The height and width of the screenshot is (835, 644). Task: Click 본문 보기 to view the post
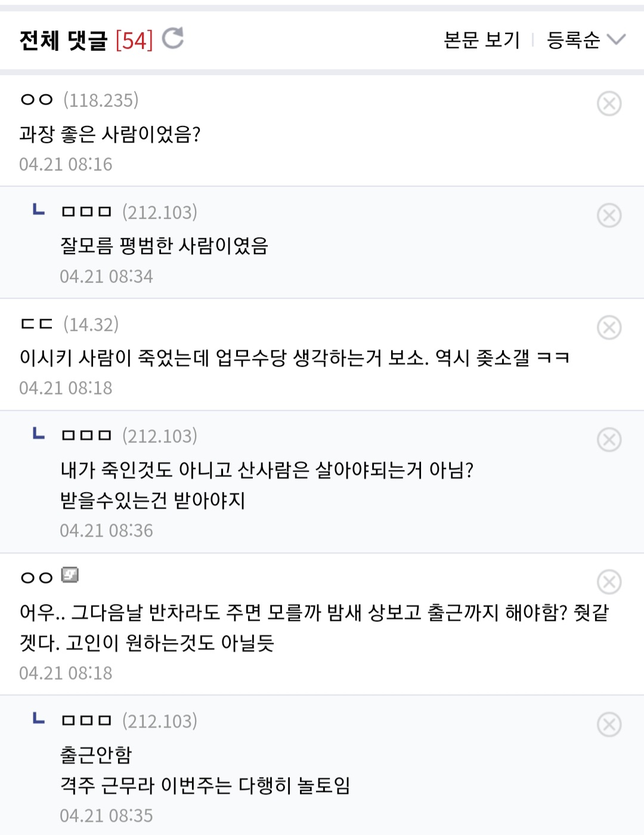pos(482,40)
